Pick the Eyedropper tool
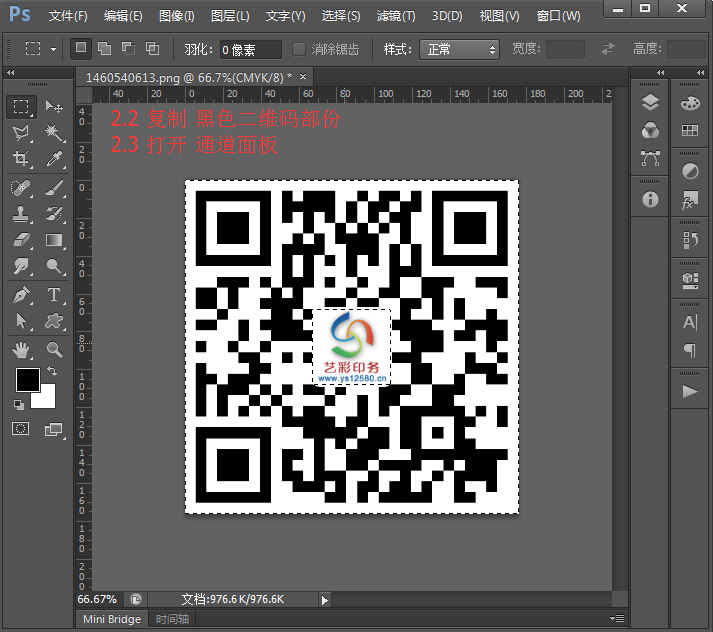 pyautogui.click(x=54, y=159)
